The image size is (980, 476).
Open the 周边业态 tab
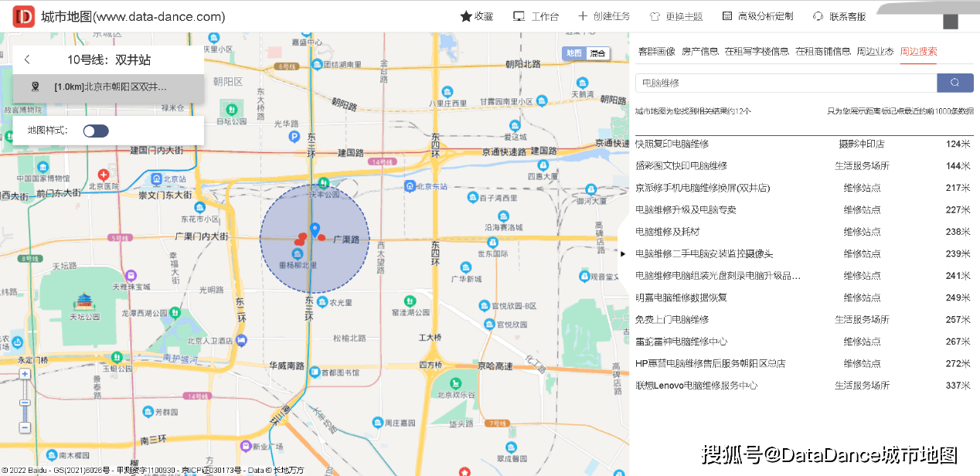875,52
